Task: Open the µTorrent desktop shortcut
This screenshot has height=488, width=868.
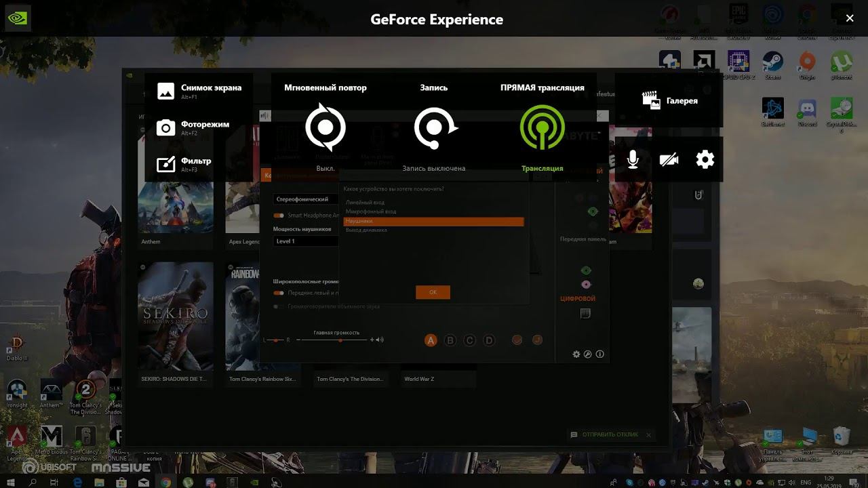Action: pyautogui.click(x=842, y=66)
